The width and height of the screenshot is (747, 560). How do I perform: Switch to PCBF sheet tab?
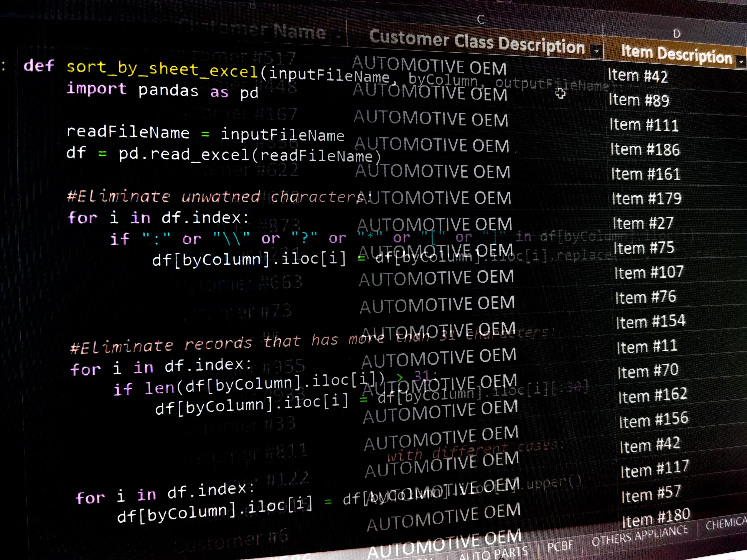[560, 545]
